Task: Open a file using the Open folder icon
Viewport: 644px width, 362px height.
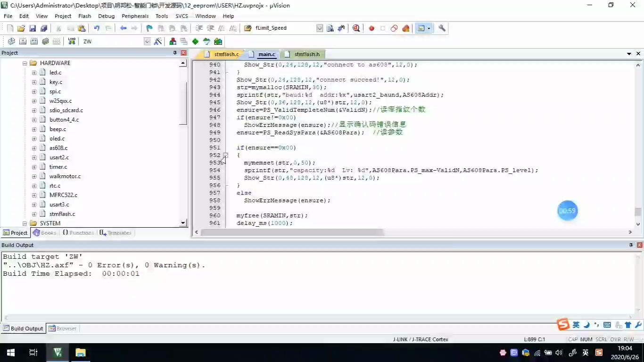Action: pyautogui.click(x=21, y=28)
